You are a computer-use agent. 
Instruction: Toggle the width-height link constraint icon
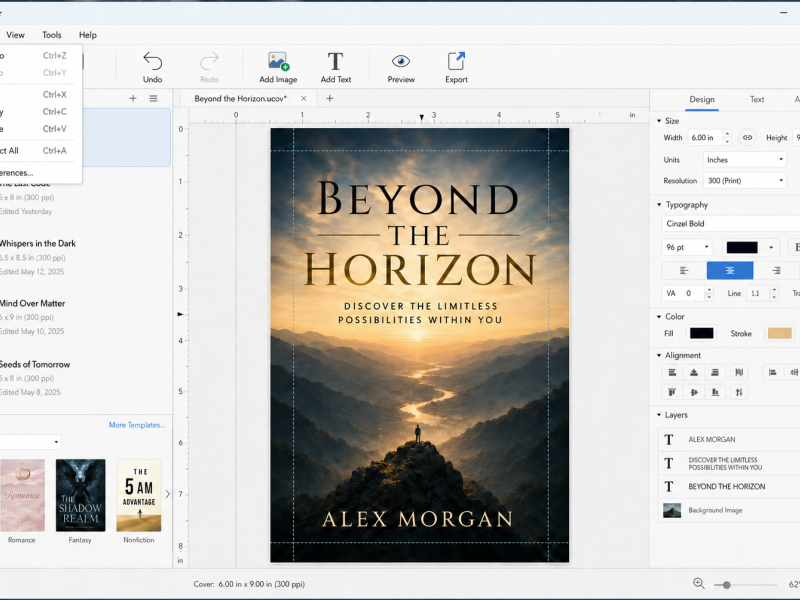[x=747, y=137]
